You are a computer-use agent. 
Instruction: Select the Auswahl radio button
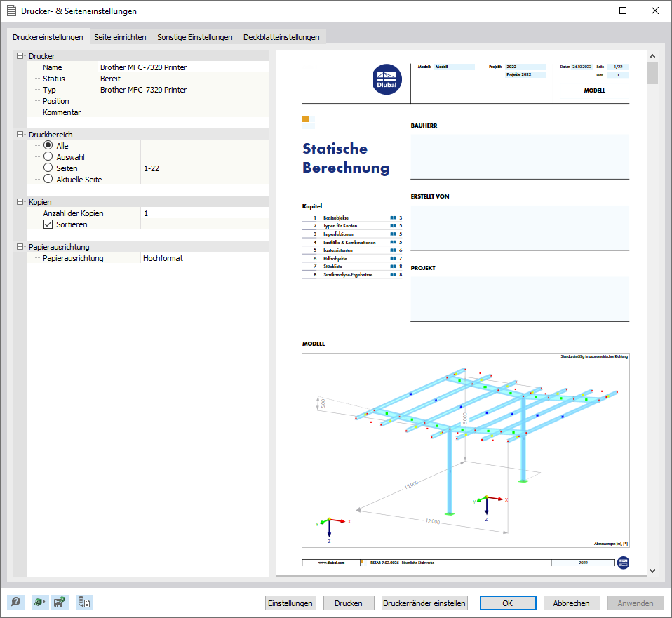[x=48, y=156]
